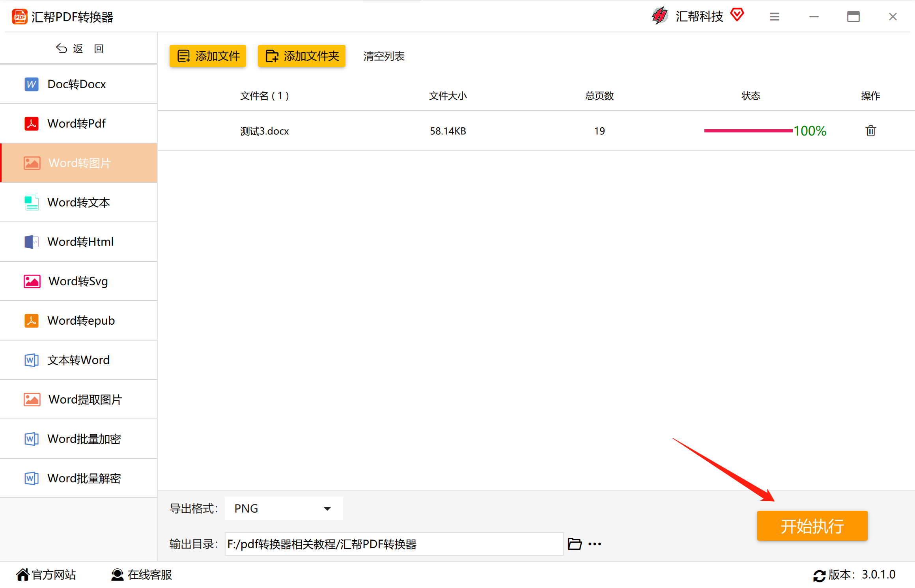
Task: Click the 操作 column header
Action: (x=870, y=96)
